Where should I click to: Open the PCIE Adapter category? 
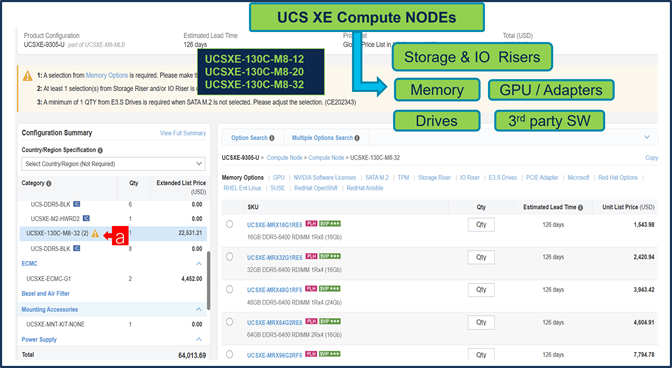(x=542, y=177)
